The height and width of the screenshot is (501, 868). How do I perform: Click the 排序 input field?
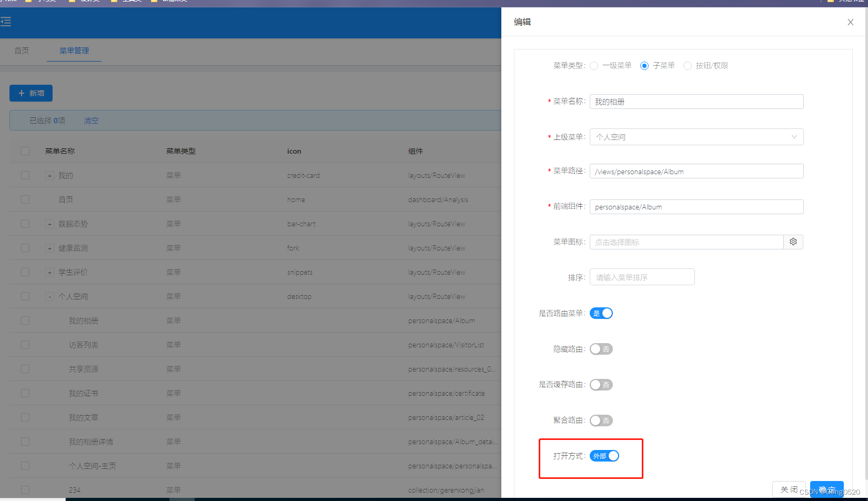point(642,277)
